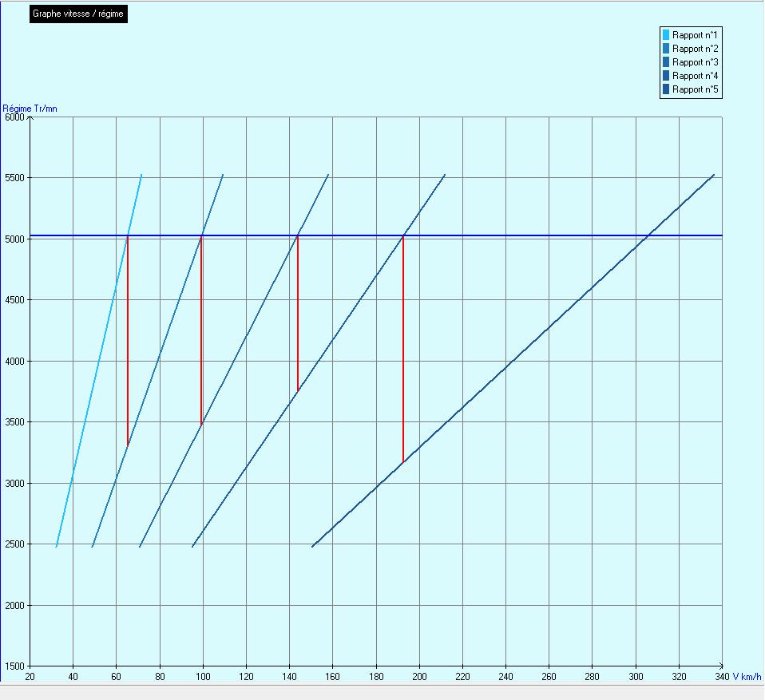Click the 200 value on speed axis
The image size is (765, 700).
pyautogui.click(x=419, y=677)
